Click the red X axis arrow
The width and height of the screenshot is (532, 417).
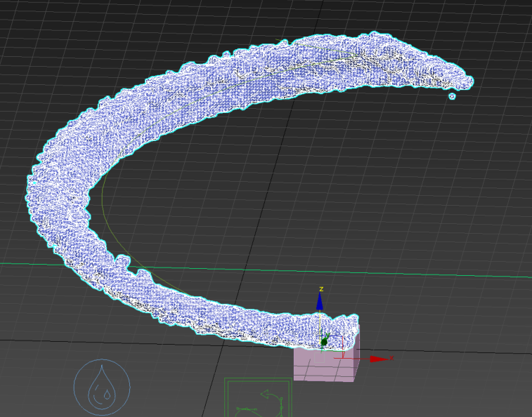coord(378,359)
